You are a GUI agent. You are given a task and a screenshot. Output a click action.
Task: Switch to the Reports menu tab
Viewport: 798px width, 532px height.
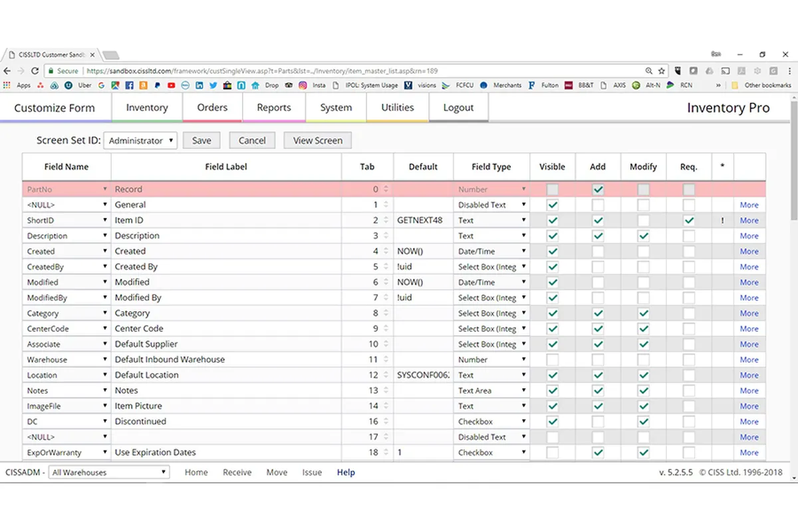click(x=274, y=108)
